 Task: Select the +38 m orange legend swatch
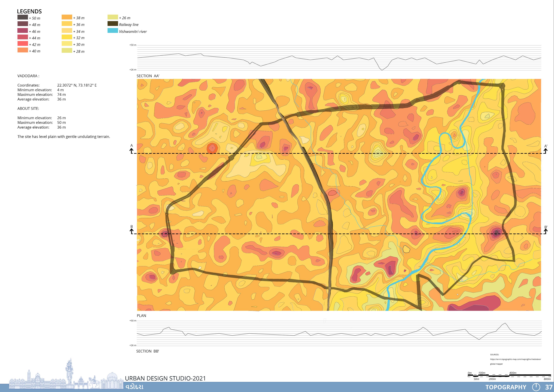tap(67, 17)
